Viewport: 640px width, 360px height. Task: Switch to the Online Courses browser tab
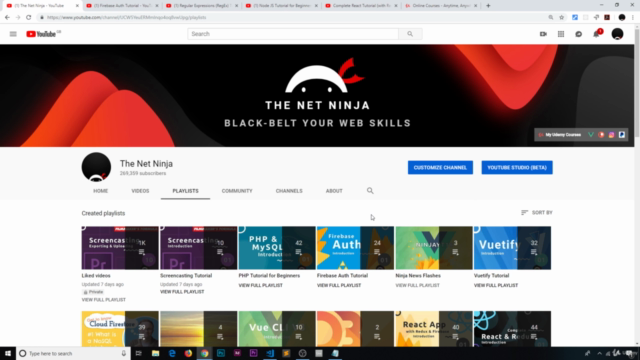441,6
